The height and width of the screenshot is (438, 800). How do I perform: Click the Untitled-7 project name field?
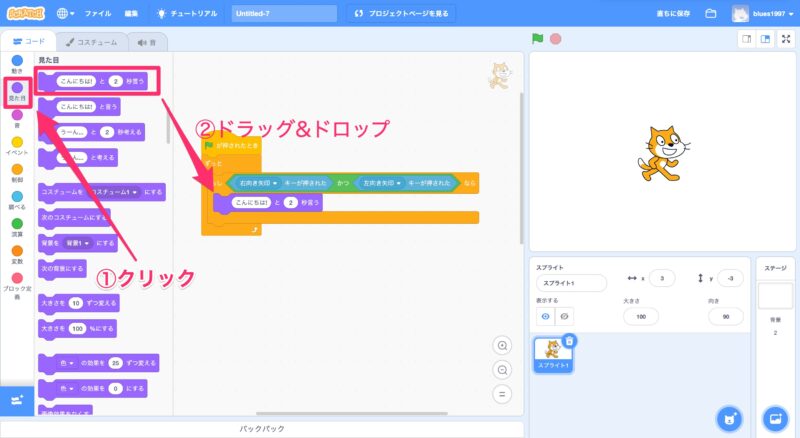pyautogui.click(x=284, y=14)
